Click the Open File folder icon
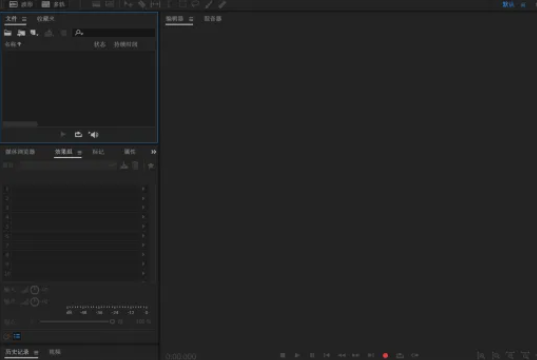The width and height of the screenshot is (537, 360). pos(8,33)
